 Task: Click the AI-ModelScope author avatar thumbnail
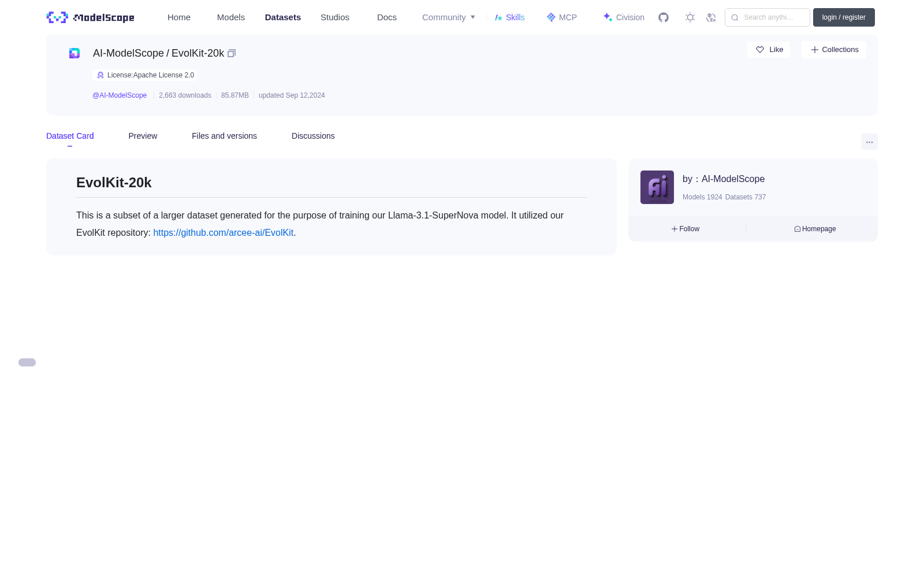click(657, 187)
